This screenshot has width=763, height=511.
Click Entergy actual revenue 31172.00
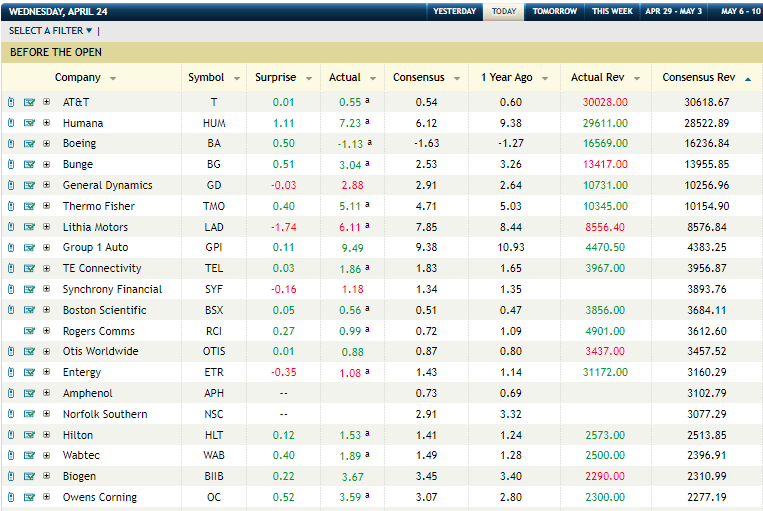[x=605, y=372]
